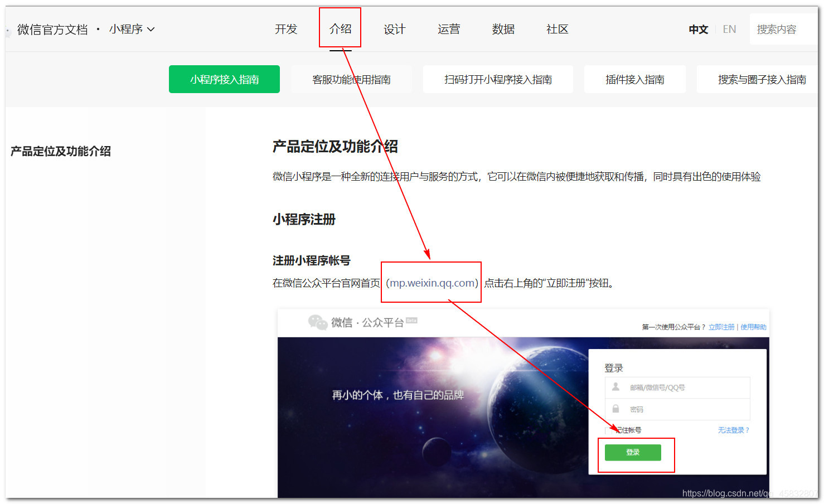
Task: Click the 再小的个体，也有自己的品牌 slogan
Action: click(398, 395)
